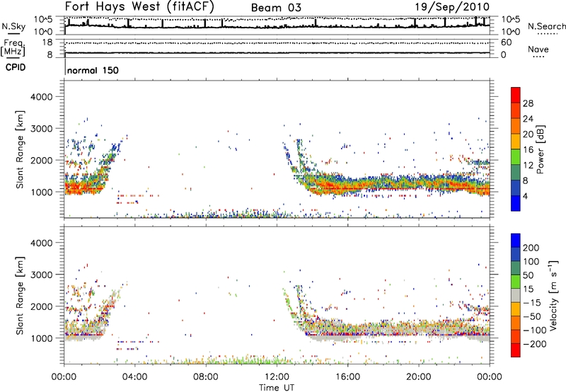566x392 pixels.
Task: Pick the top blue velocity segment above 200
Action: 516,241
